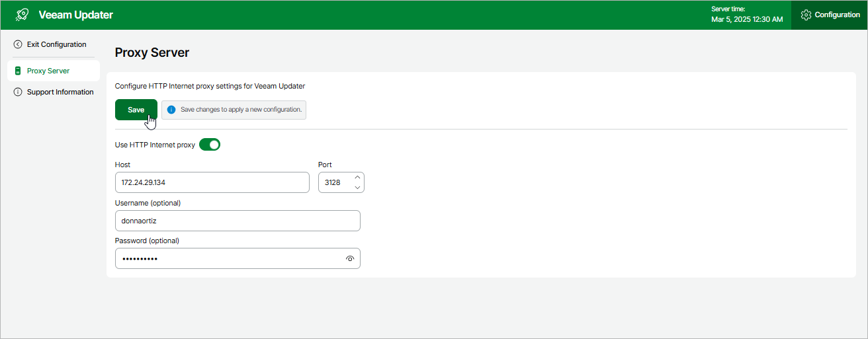868x339 pixels.
Task: Save the proxy configuration
Action: pyautogui.click(x=136, y=110)
